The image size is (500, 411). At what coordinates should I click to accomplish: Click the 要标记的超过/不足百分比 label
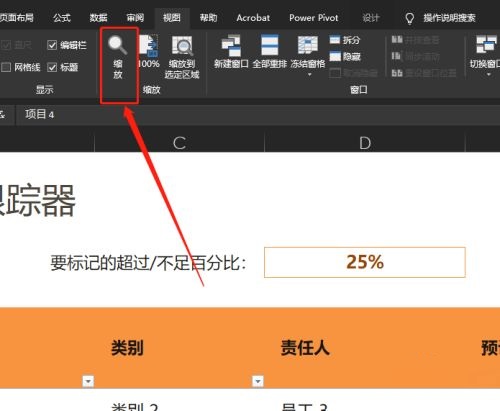148,263
